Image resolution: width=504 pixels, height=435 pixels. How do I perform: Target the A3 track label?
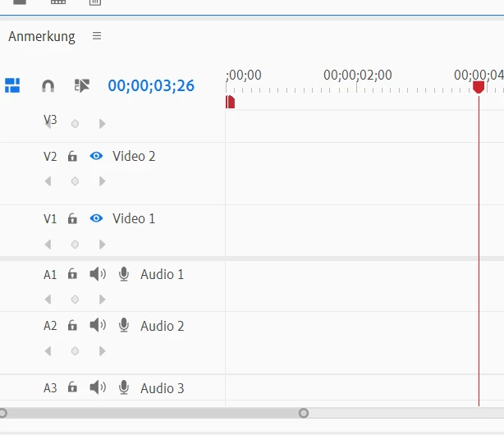click(x=50, y=388)
